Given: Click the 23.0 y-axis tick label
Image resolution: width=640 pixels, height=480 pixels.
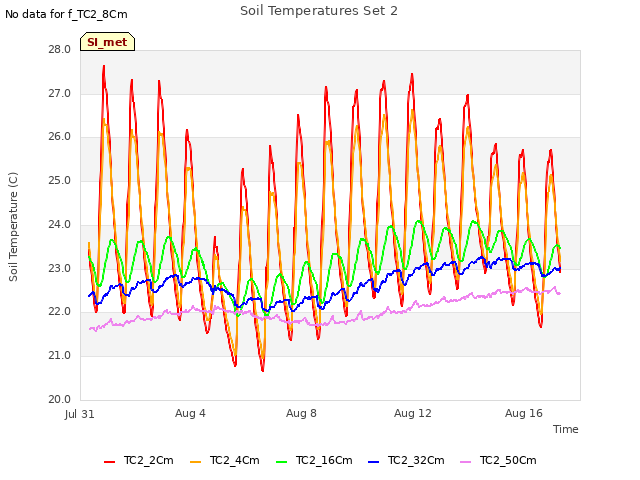Looking at the screenshot, I should [59, 269].
